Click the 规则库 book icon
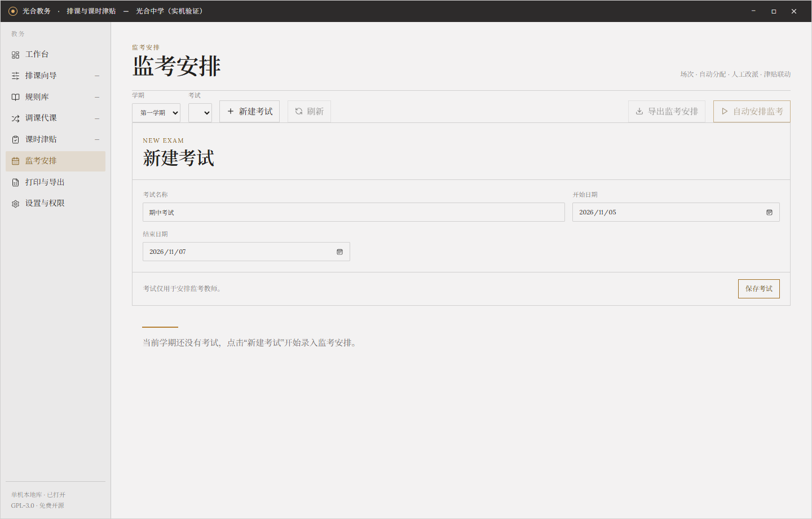The width and height of the screenshot is (812, 519). [15, 97]
